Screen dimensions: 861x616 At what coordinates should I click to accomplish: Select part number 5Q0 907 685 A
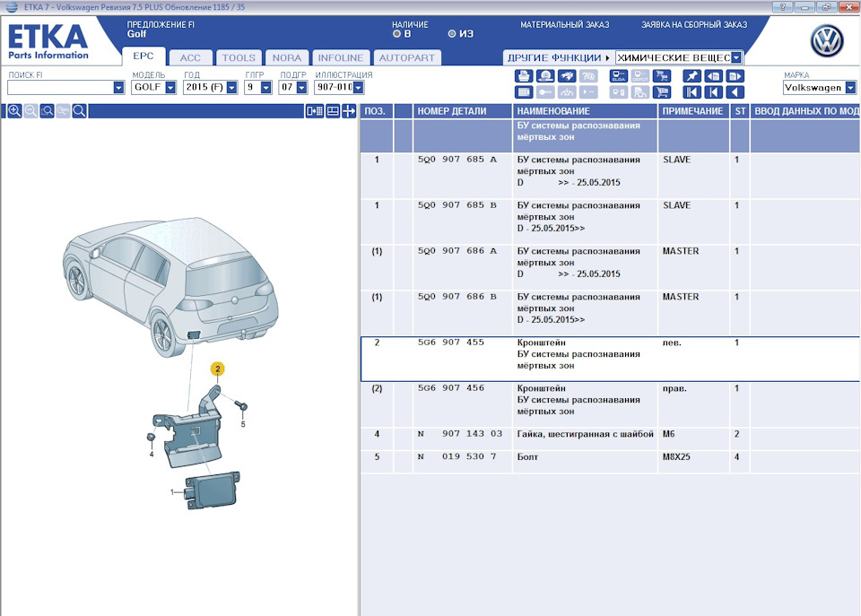point(457,160)
